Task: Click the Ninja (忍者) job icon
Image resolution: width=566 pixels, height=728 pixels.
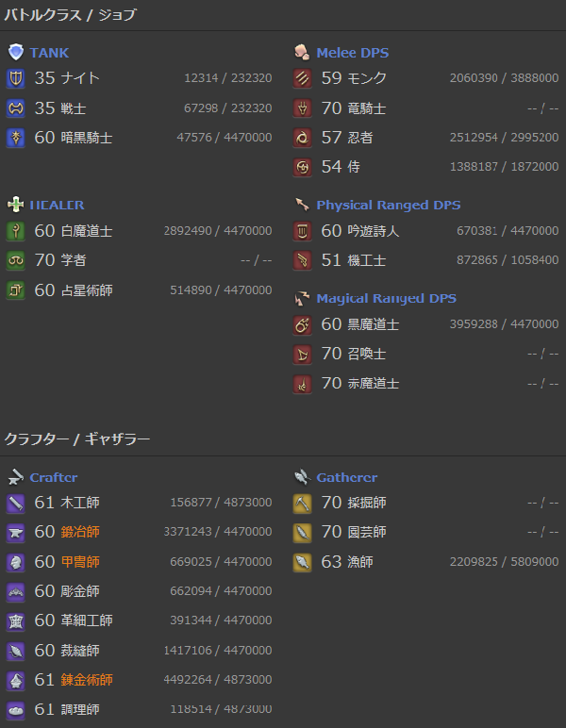Action: 302,138
